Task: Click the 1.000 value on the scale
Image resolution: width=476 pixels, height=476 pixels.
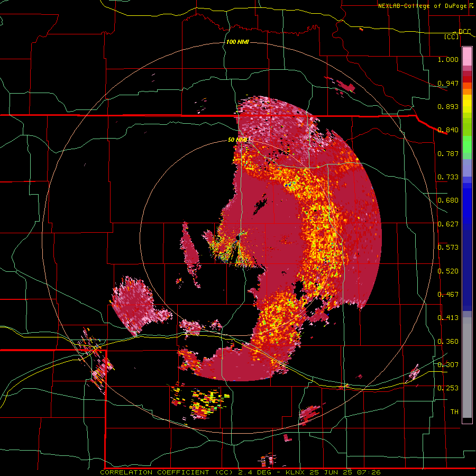Action: [x=448, y=59]
